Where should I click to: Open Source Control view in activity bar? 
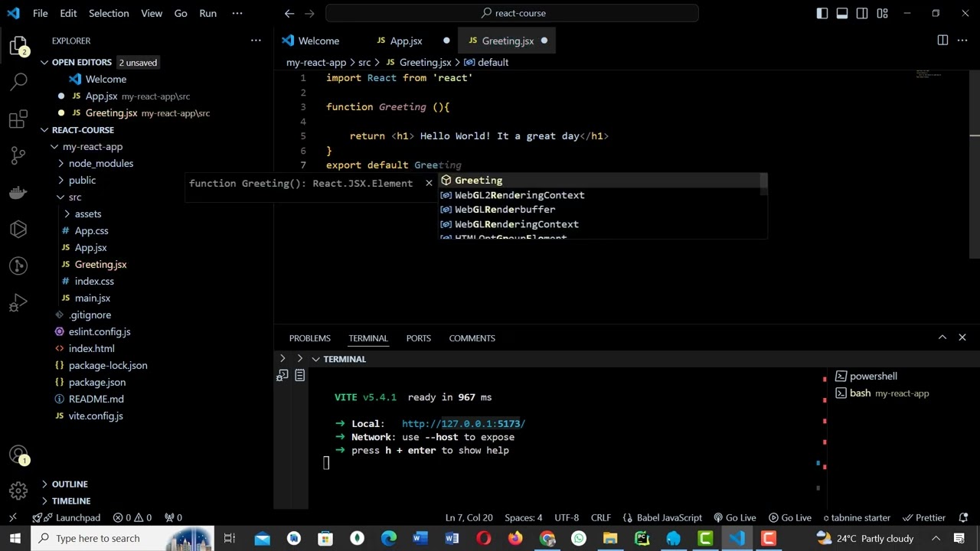pos(18,155)
